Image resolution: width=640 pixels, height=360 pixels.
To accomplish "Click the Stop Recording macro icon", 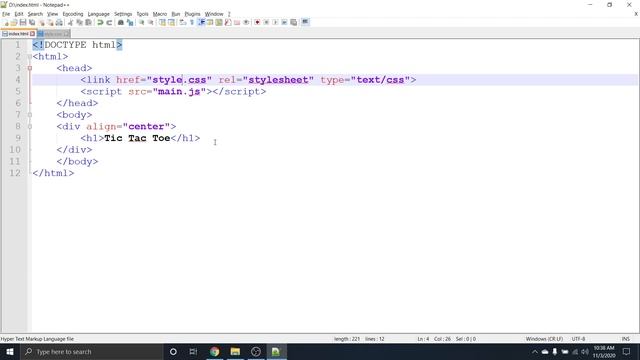I will coord(266,22).
